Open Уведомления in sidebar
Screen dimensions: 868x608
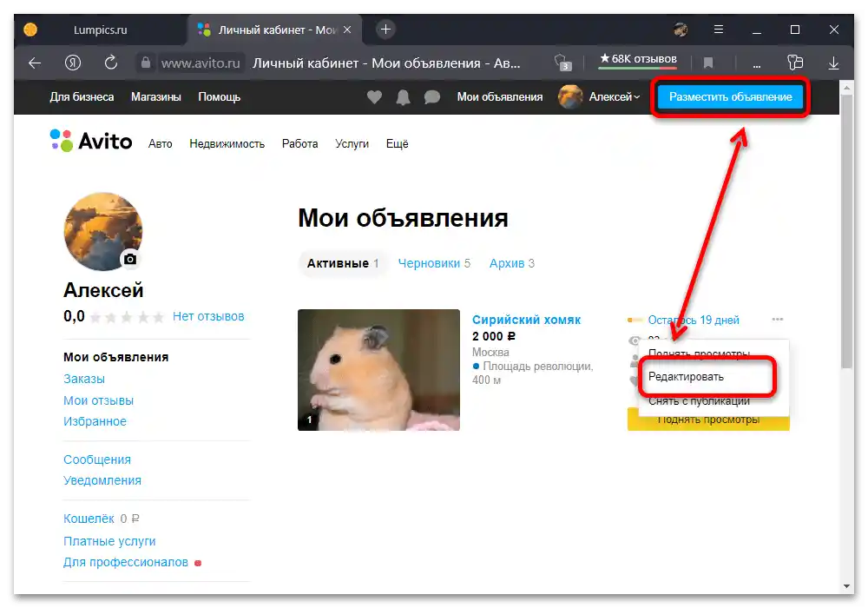102,480
